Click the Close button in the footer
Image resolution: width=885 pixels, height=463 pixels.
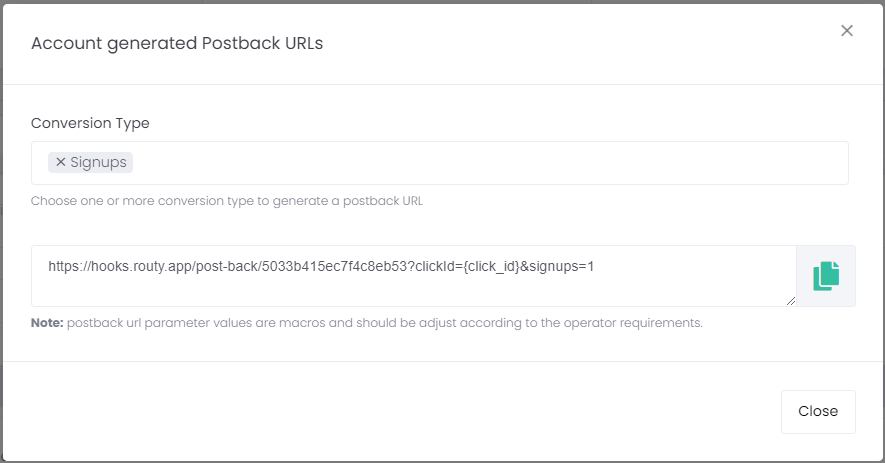(x=818, y=412)
